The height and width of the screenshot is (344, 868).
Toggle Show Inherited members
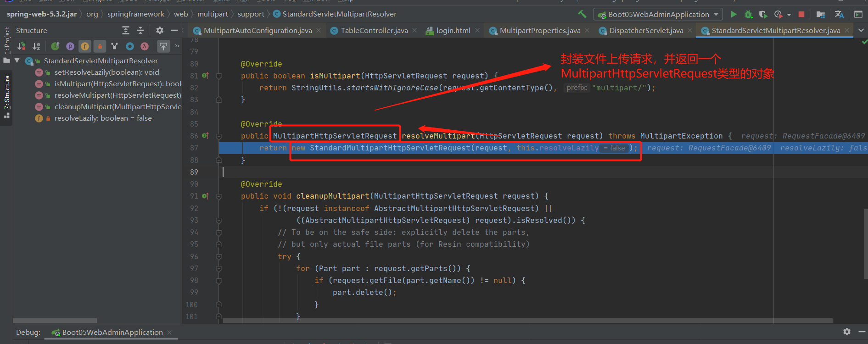coord(55,46)
